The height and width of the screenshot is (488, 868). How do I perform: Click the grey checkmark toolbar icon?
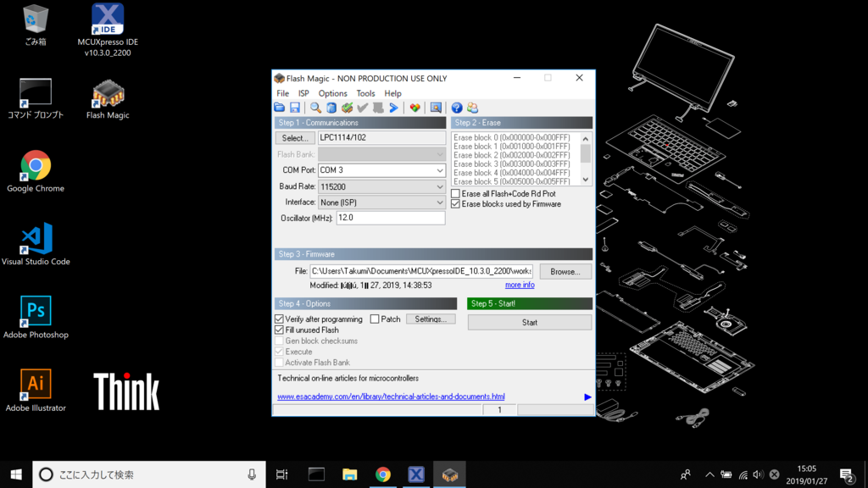pyautogui.click(x=363, y=108)
